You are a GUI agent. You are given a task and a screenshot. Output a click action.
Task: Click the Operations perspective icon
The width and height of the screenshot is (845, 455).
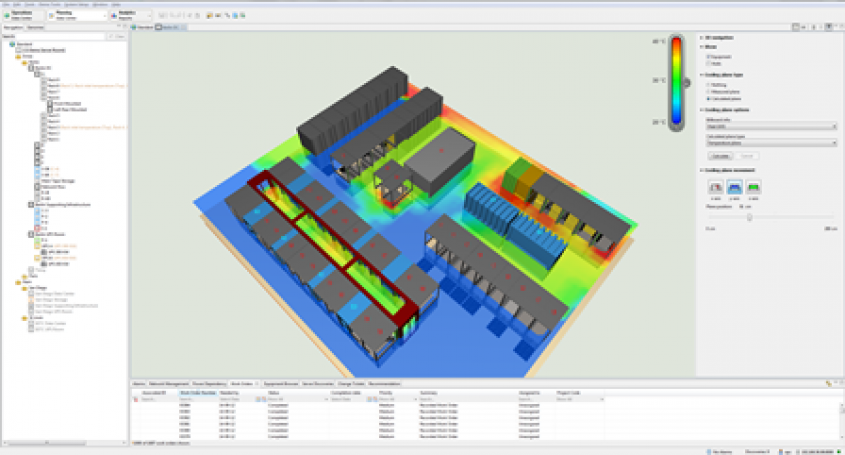7,16
